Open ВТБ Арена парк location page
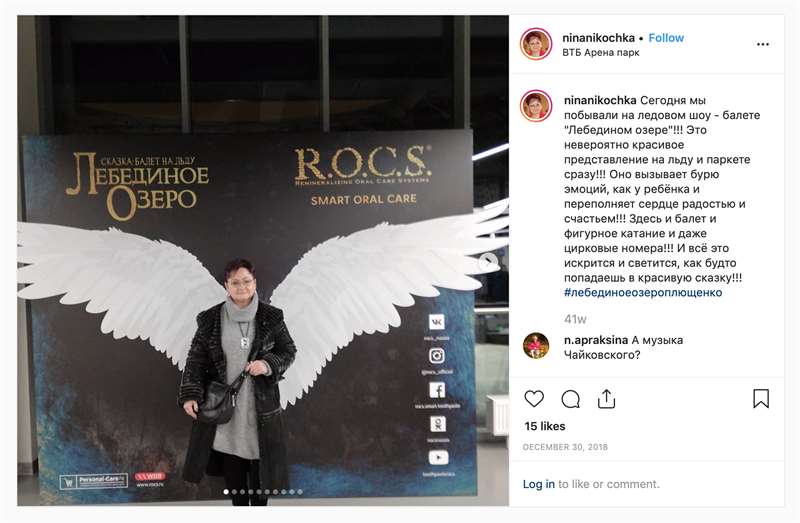Viewport: 800px width, 523px height. tap(601, 52)
